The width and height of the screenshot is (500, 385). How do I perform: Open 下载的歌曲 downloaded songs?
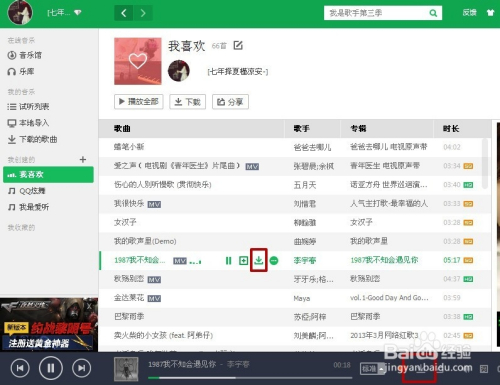[32, 139]
